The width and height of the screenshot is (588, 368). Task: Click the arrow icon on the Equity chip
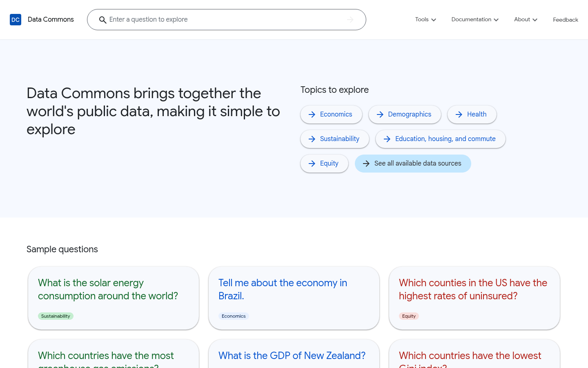coord(312,164)
